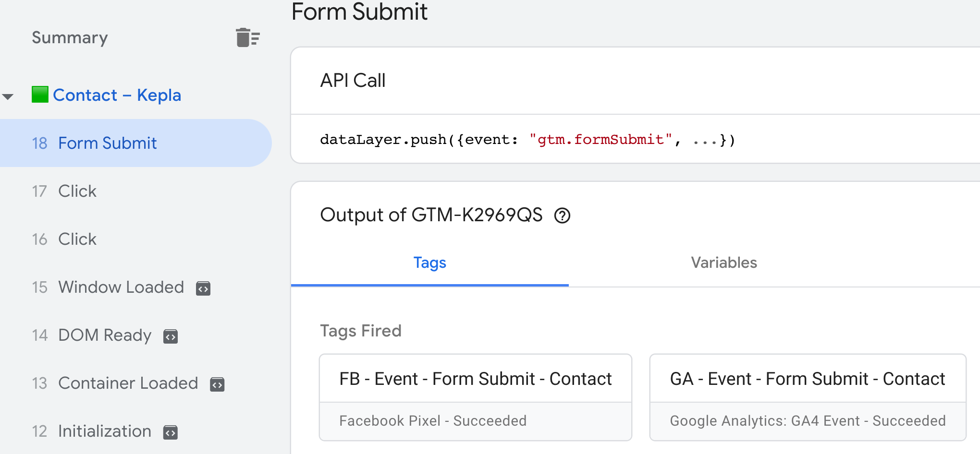This screenshot has width=980, height=454.
Task: Click code icon next to Container Loaded
Action: 217,384
